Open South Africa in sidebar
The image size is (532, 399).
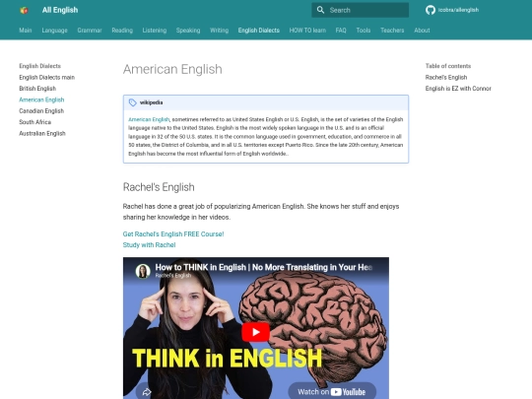click(x=34, y=122)
